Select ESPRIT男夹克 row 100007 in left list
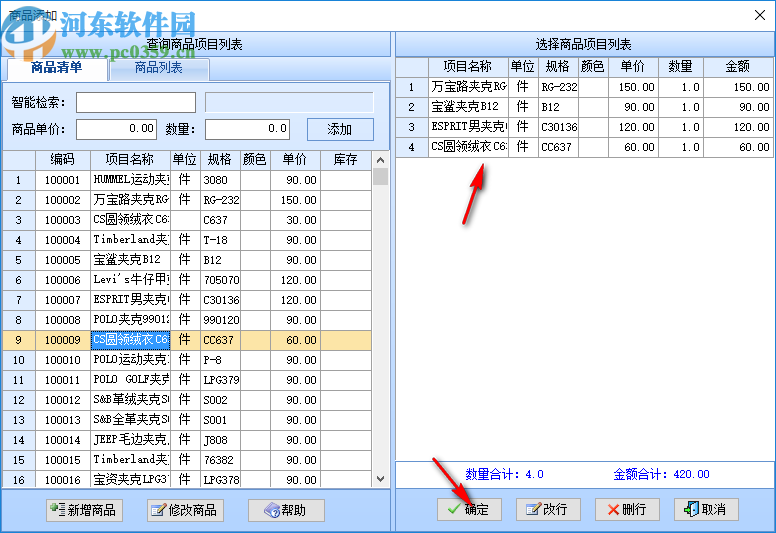Image resolution: width=776 pixels, height=533 pixels. 187,300
